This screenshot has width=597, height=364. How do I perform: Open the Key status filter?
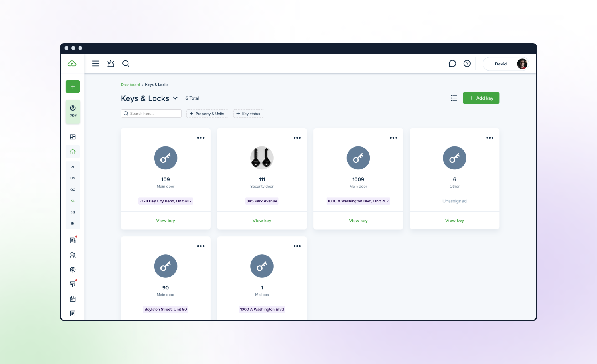coord(248,114)
